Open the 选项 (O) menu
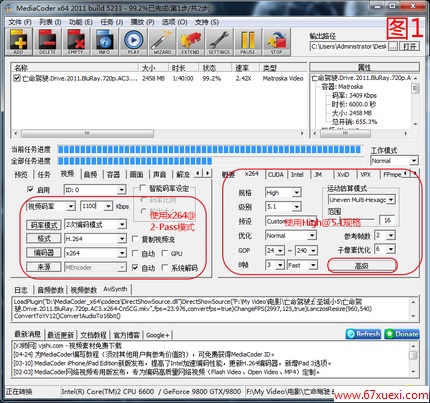The image size is (430, 403). tap(174, 22)
